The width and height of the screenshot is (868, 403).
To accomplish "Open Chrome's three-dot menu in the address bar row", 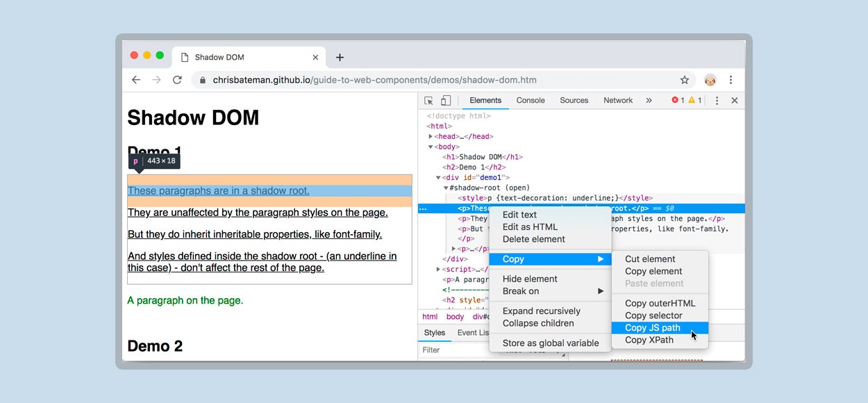I will [731, 80].
